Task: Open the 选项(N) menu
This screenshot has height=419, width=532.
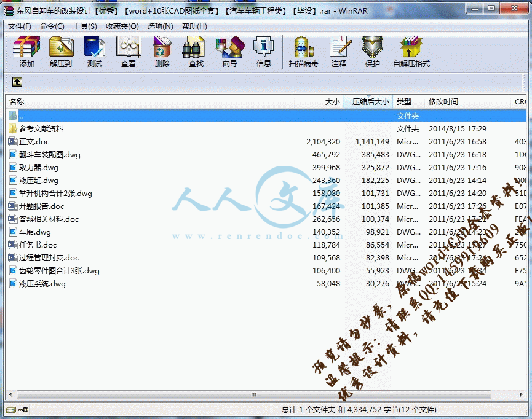Action: [x=160, y=26]
